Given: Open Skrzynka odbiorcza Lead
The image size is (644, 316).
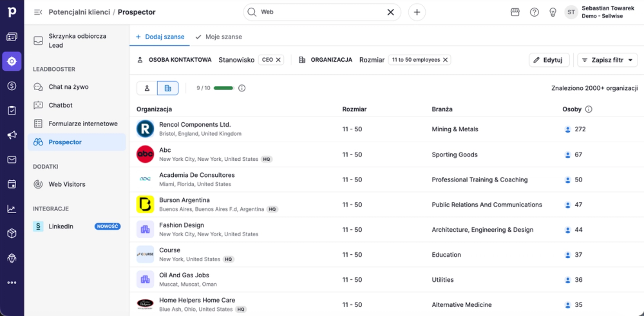Looking at the screenshot, I should (77, 41).
